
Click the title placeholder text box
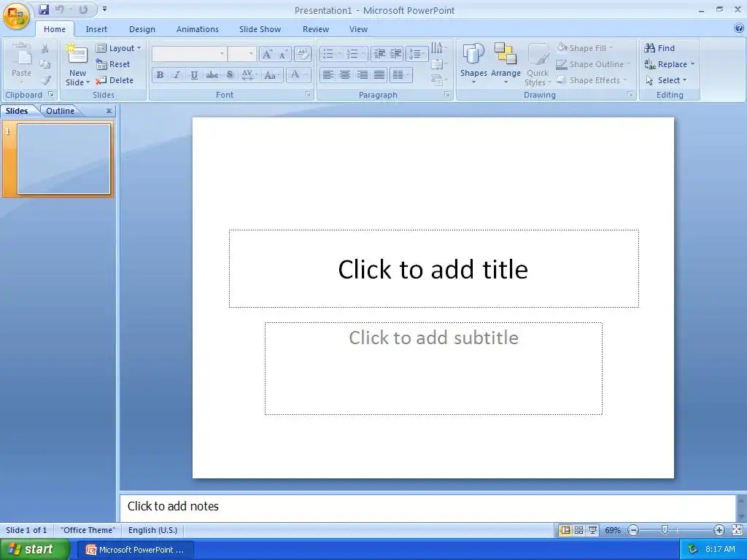coord(433,269)
